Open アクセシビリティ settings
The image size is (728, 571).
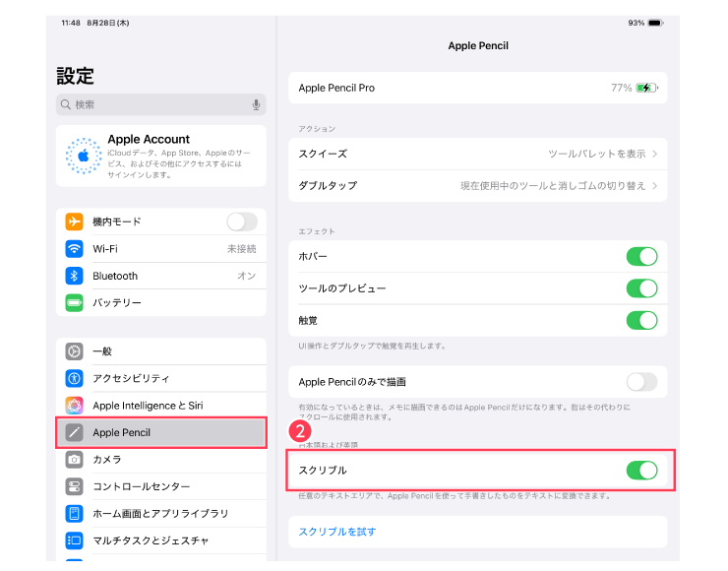161,378
